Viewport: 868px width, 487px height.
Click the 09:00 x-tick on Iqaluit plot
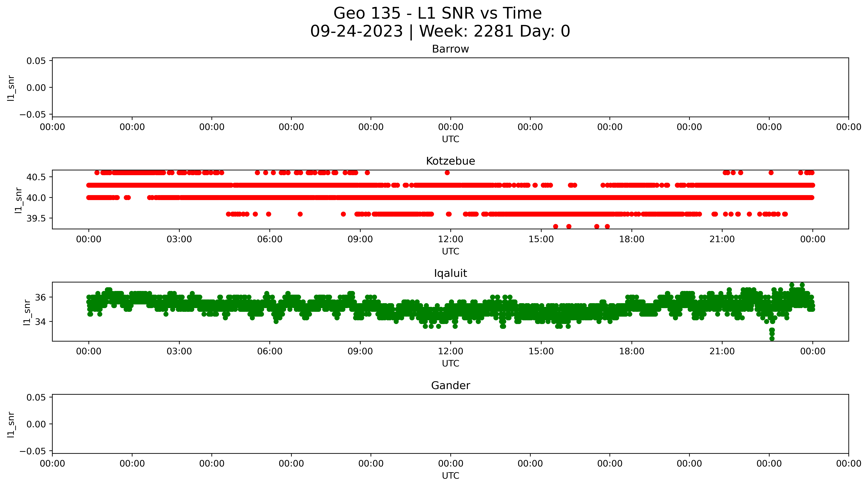(x=360, y=351)
